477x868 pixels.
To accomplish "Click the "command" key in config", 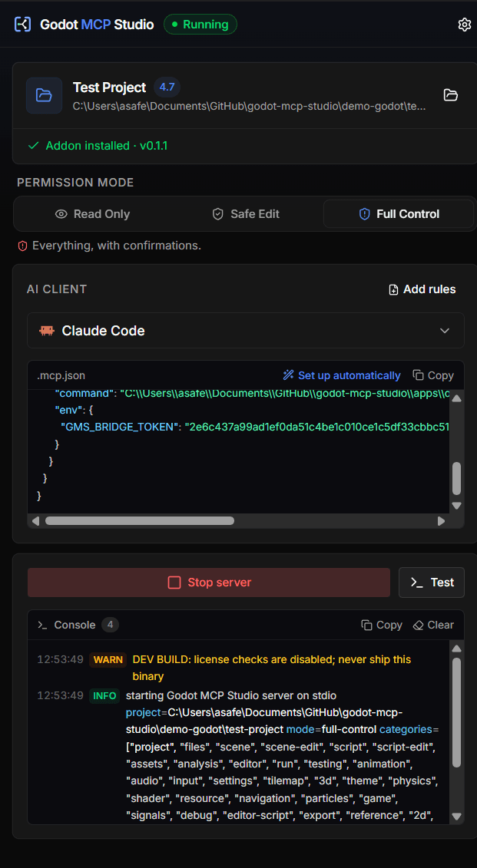I will click(x=82, y=393).
